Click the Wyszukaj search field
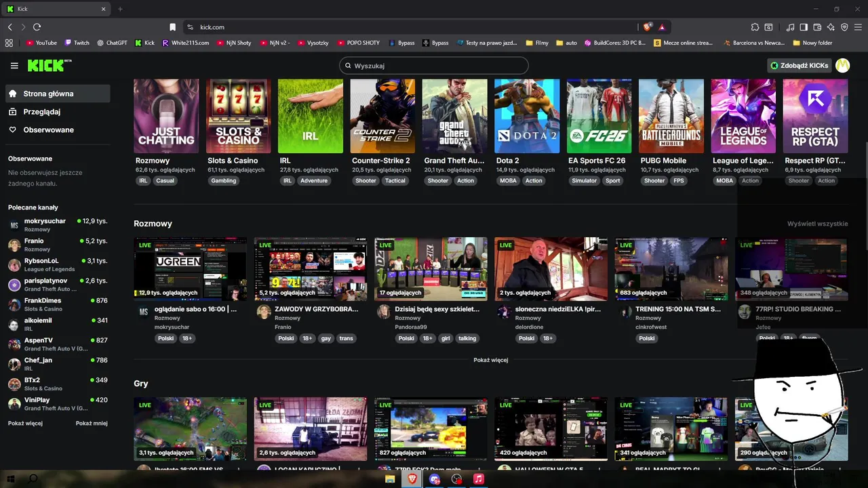 coord(434,66)
